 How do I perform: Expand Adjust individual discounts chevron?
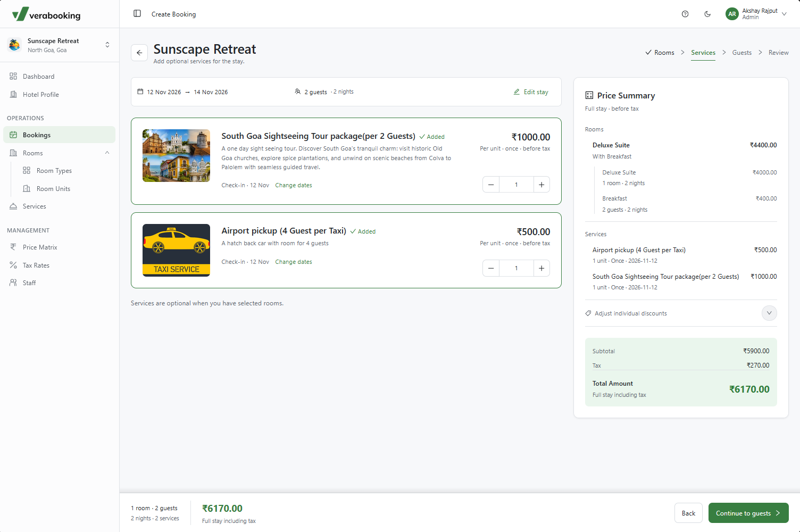769,313
